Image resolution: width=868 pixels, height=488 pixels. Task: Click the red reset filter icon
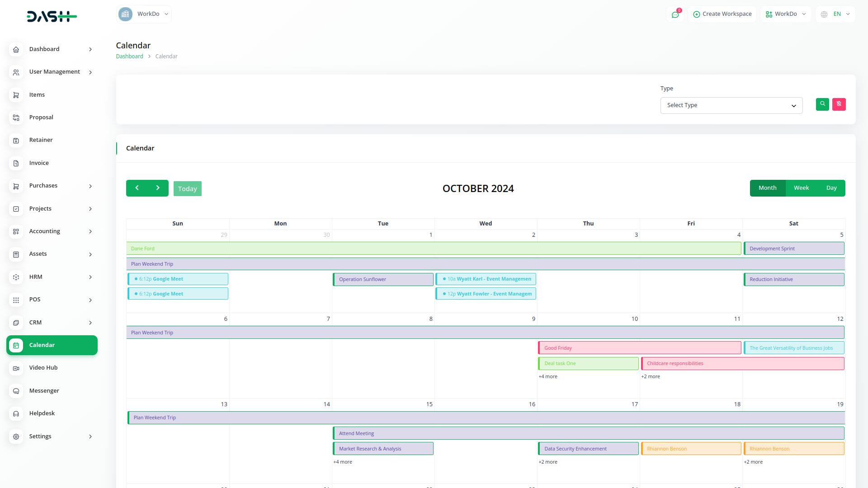(x=839, y=104)
